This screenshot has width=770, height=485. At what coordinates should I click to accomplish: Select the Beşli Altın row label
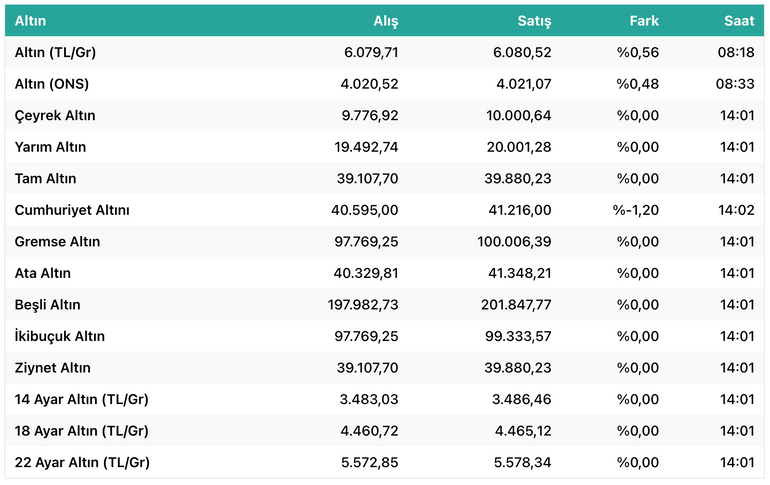pyautogui.click(x=47, y=304)
